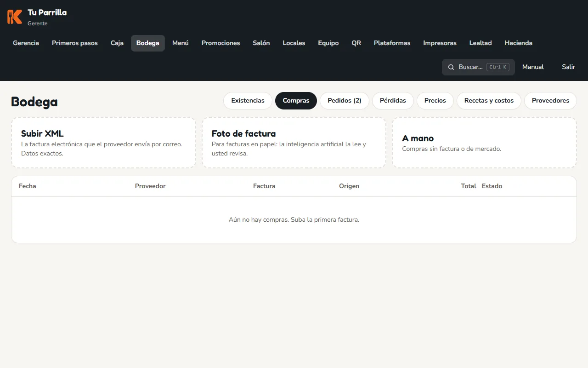Click the magnifier icon in search box

point(451,67)
